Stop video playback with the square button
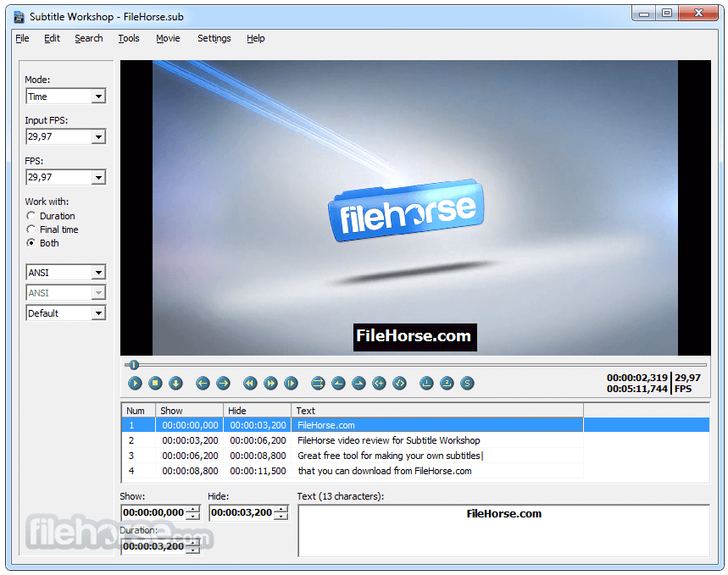 tap(156, 384)
